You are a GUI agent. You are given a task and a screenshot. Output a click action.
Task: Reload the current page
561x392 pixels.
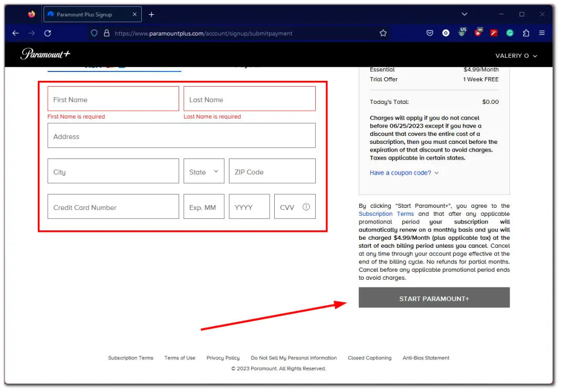(47, 33)
